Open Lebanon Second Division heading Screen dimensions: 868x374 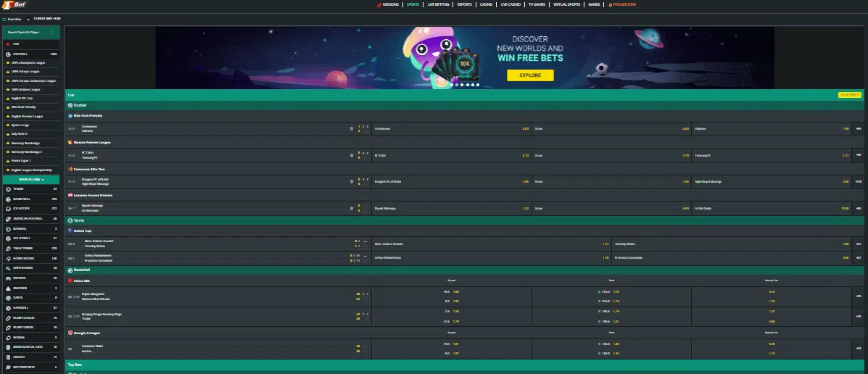(x=92, y=195)
